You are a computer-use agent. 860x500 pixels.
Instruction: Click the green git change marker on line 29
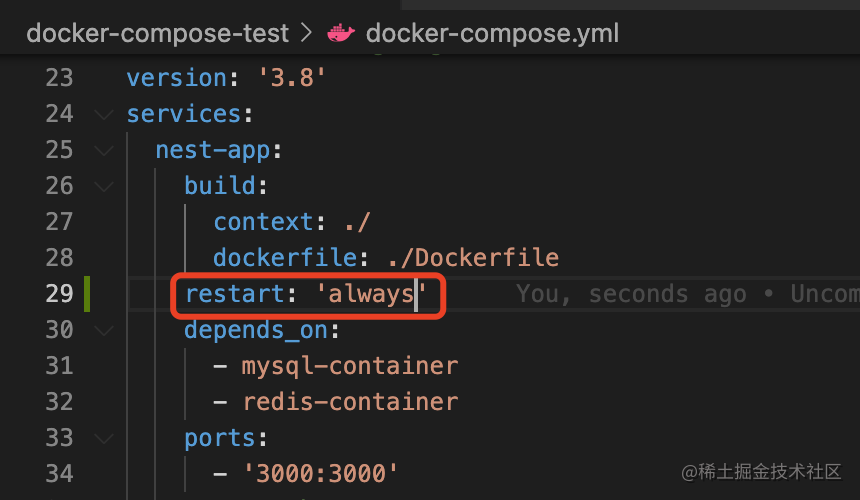(87, 294)
